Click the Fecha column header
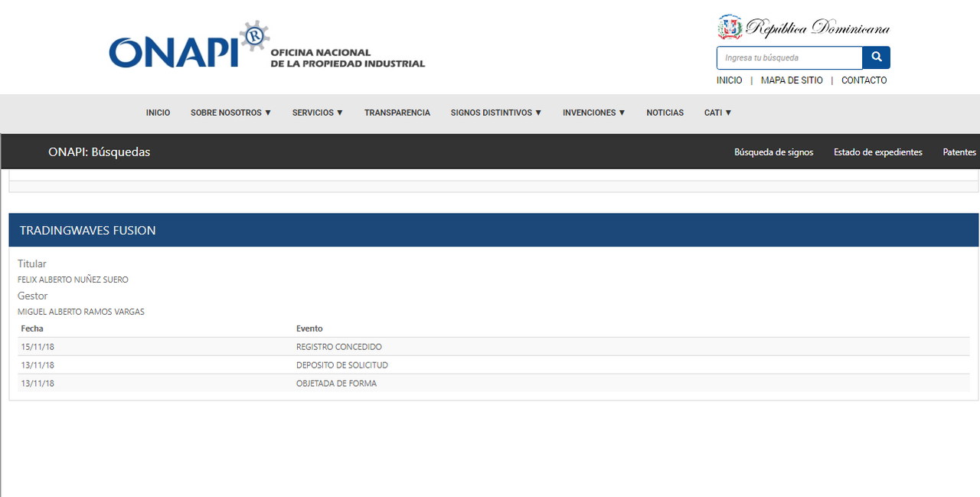Image resolution: width=980 pixels, height=497 pixels. click(x=32, y=329)
